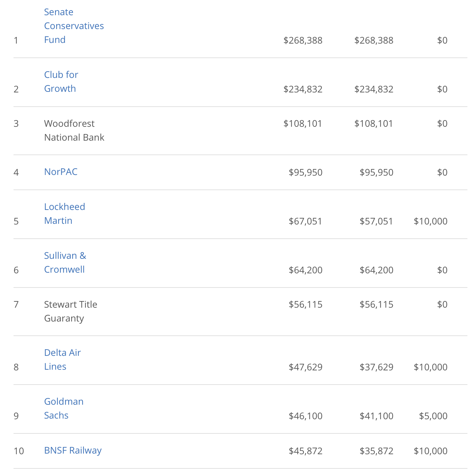Click the $47,629 total for Delta
Viewport: 475px width, 476px height.
[x=305, y=367]
